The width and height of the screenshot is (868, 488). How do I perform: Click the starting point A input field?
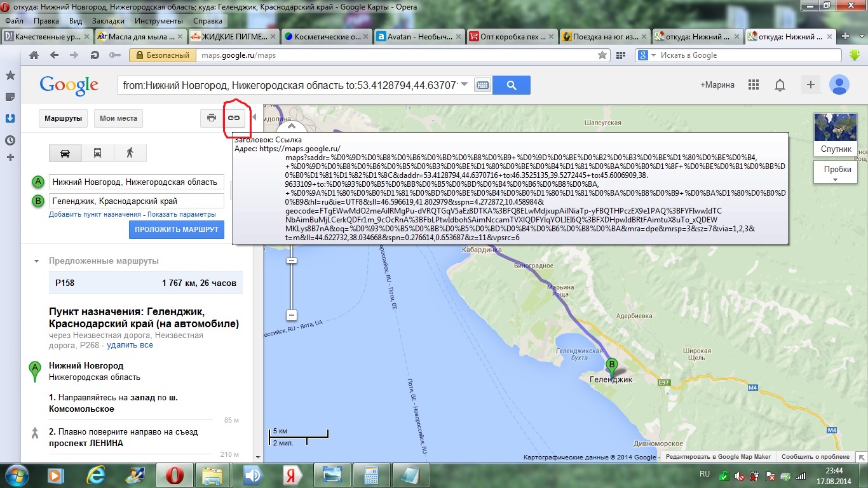click(x=137, y=182)
